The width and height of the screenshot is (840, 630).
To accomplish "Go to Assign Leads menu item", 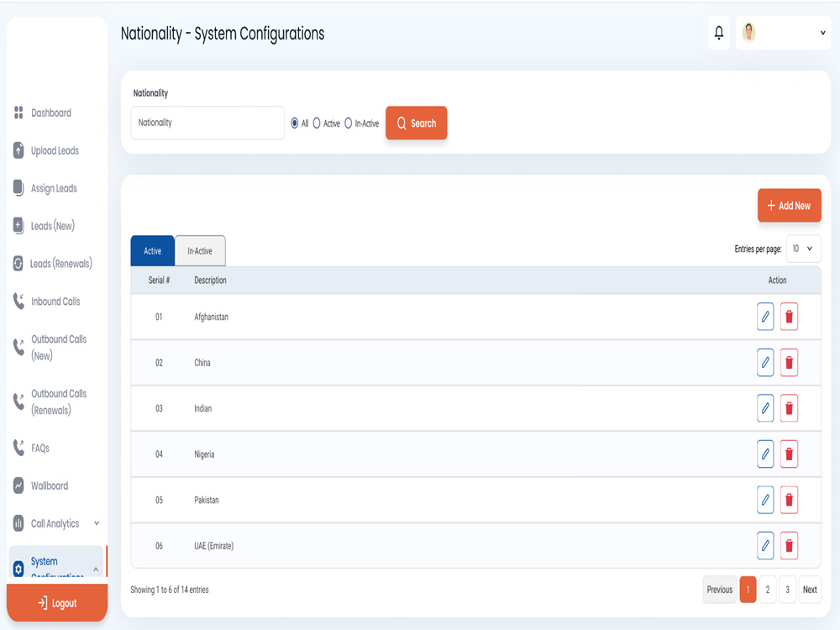I will [54, 188].
